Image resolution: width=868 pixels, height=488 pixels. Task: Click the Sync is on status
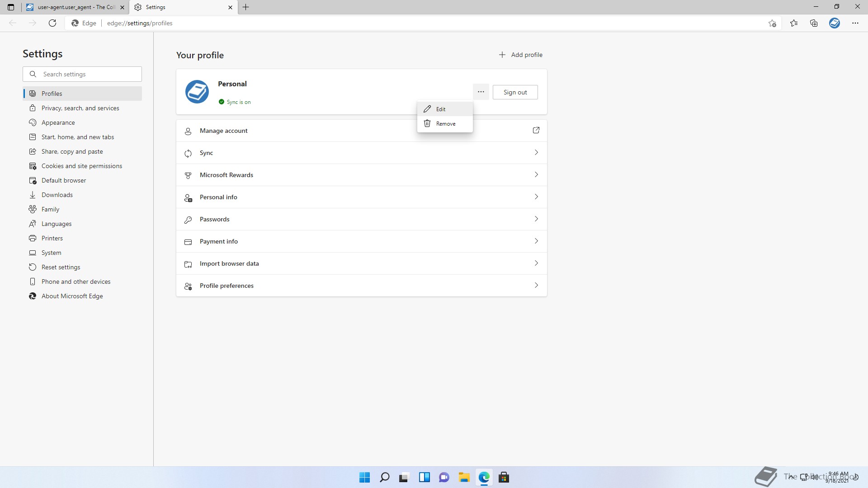pos(235,102)
